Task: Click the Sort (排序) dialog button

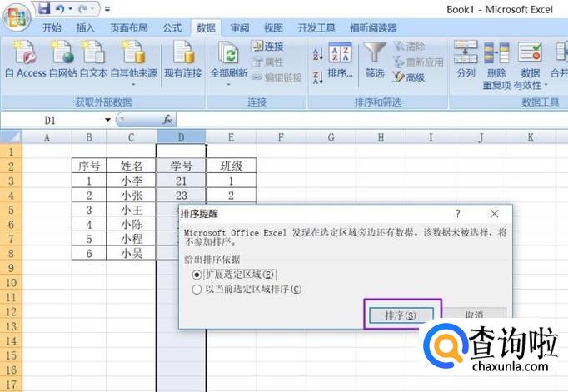Action: coord(401,315)
